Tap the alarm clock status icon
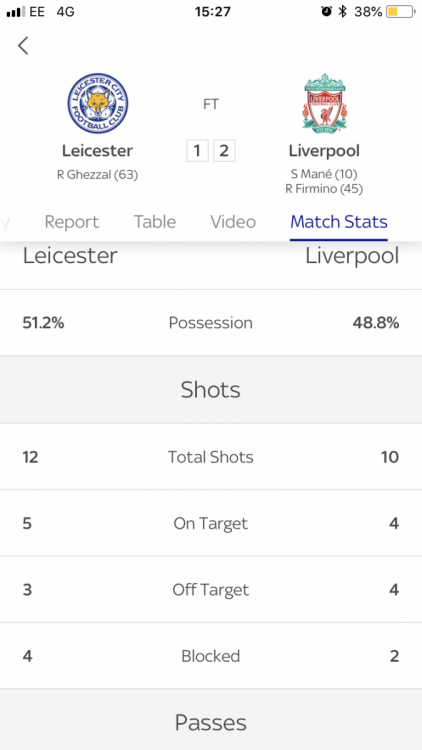The height and width of the screenshot is (750, 422). click(x=326, y=11)
